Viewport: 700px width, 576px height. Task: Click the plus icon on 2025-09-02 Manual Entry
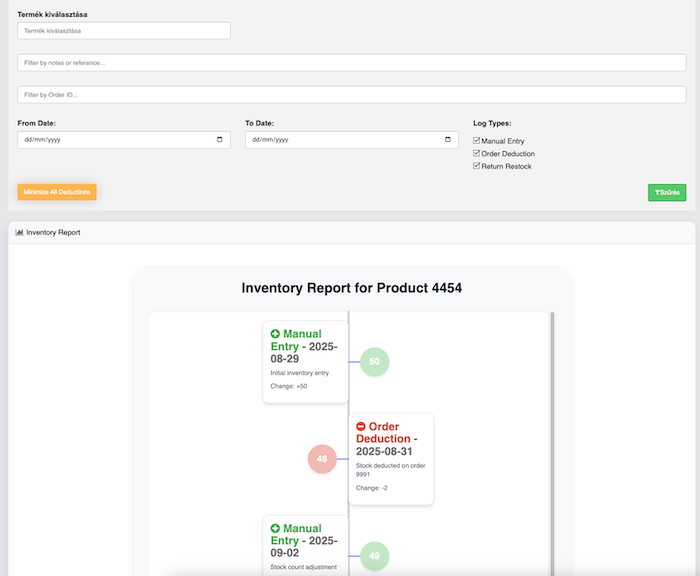[x=276, y=528]
